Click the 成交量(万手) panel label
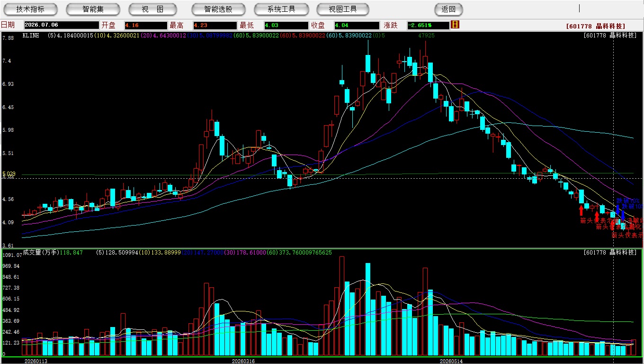The width and height of the screenshot is (644, 364). click(x=41, y=253)
